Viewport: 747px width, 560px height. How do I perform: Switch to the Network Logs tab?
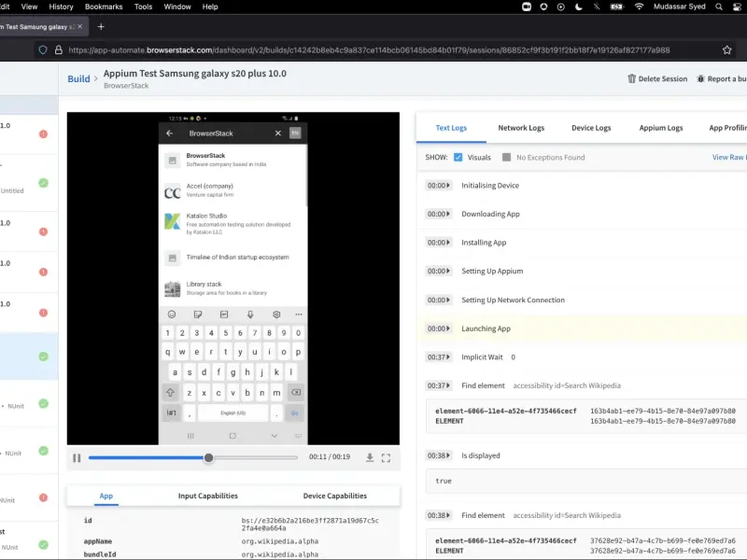coord(521,128)
